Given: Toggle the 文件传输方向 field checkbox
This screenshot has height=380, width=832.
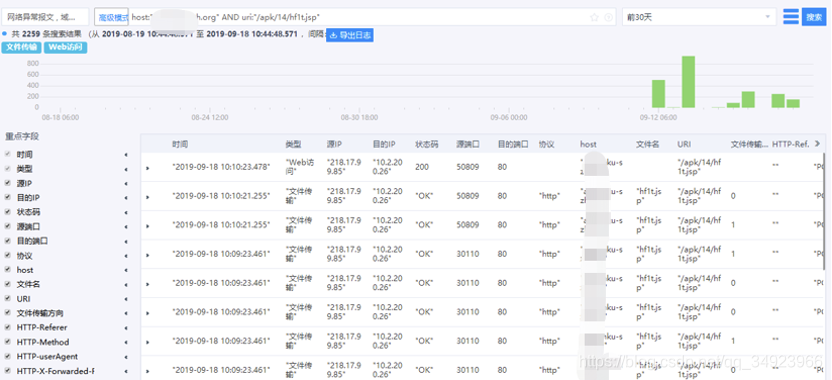Looking at the screenshot, I should click(7, 313).
